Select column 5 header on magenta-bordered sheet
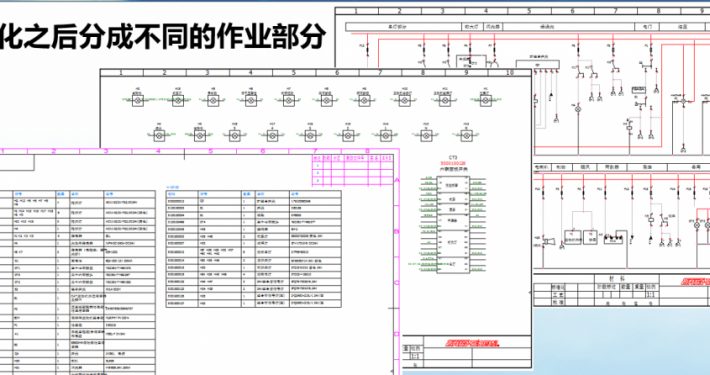 point(211,151)
